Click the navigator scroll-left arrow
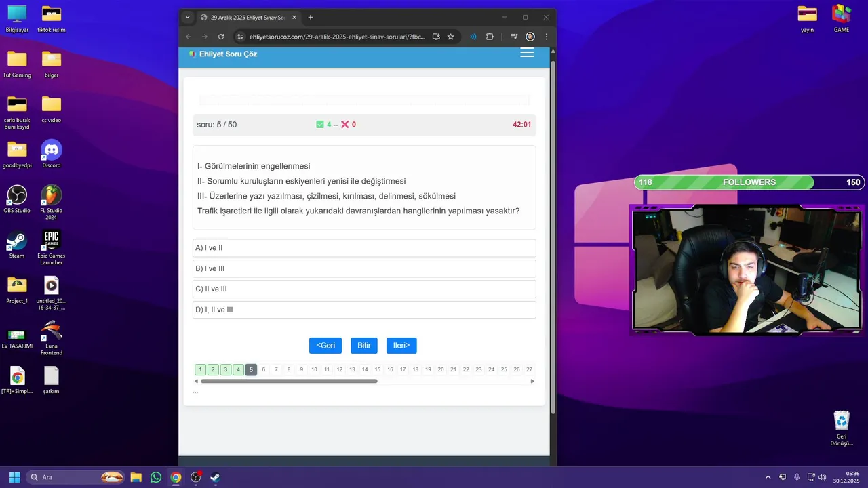 [x=196, y=381]
